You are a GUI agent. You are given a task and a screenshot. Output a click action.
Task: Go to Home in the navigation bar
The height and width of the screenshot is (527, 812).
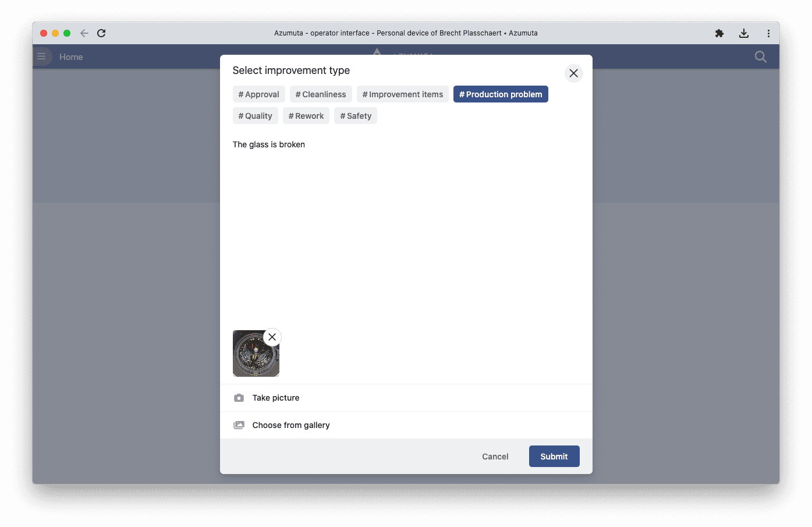point(71,56)
